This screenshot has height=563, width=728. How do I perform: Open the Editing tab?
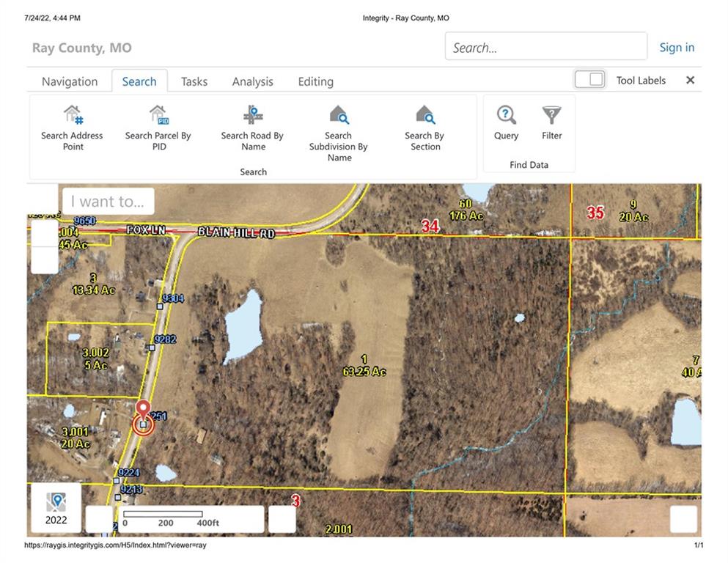pyautogui.click(x=316, y=81)
